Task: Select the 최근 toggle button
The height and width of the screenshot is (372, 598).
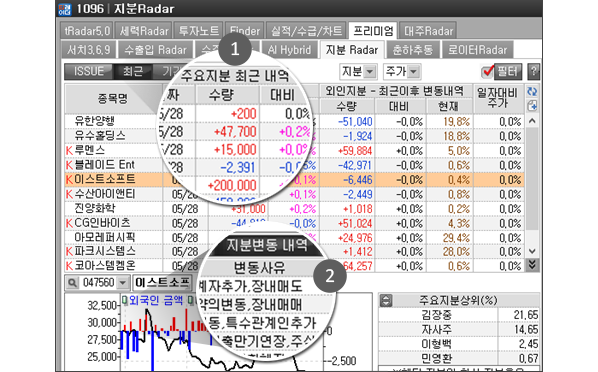Action: tap(133, 71)
